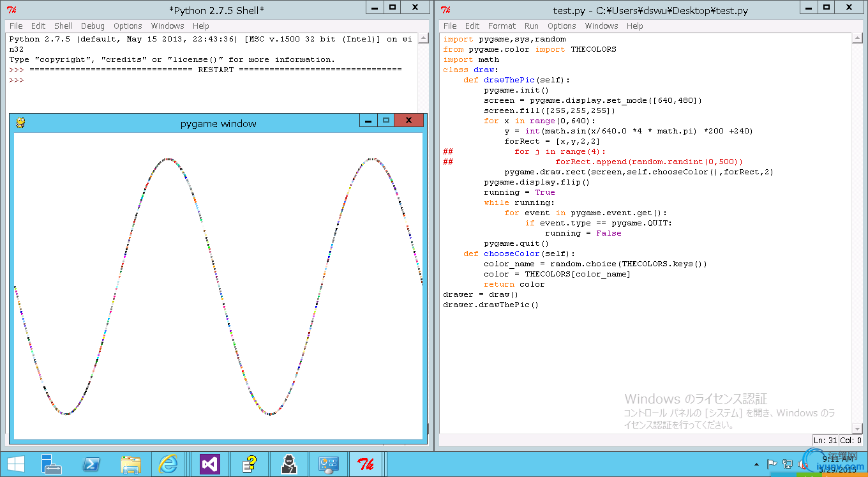Launch Server Manager from the taskbar
This screenshot has width=868, height=477.
tap(51, 464)
